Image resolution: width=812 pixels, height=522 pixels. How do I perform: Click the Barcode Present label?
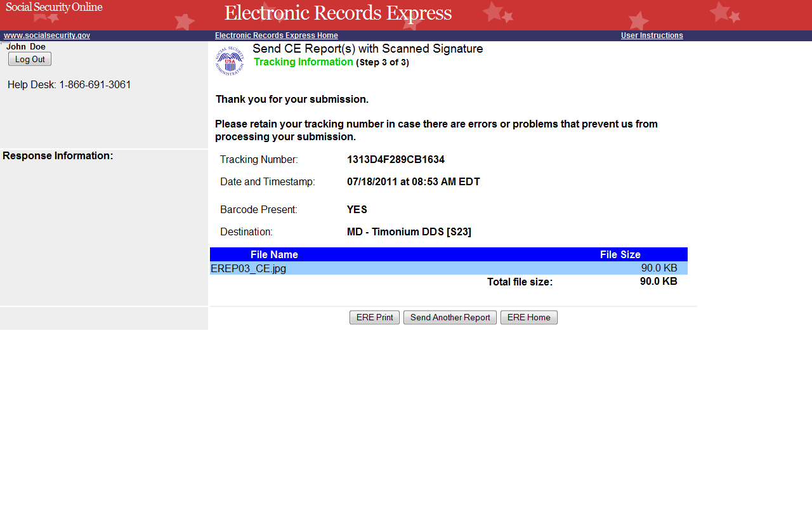tap(259, 210)
